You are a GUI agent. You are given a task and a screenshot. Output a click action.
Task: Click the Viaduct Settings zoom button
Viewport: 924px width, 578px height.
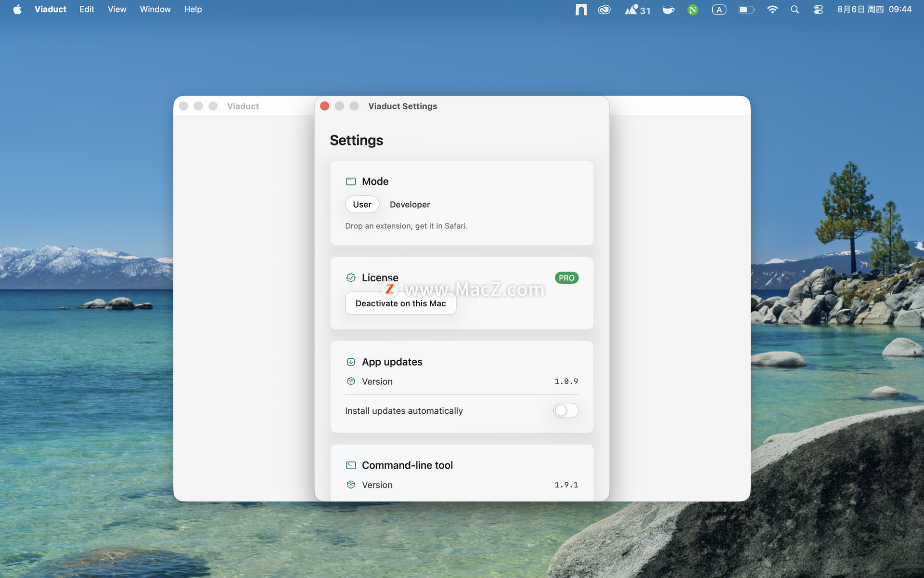click(354, 106)
